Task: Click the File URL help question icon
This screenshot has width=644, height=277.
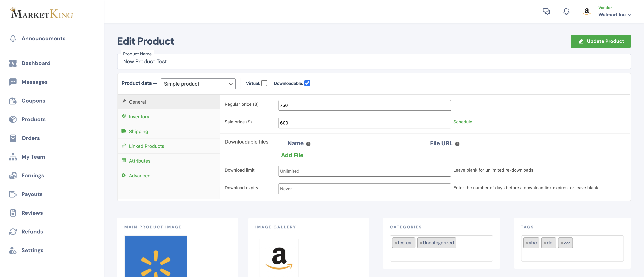Action: point(457,144)
